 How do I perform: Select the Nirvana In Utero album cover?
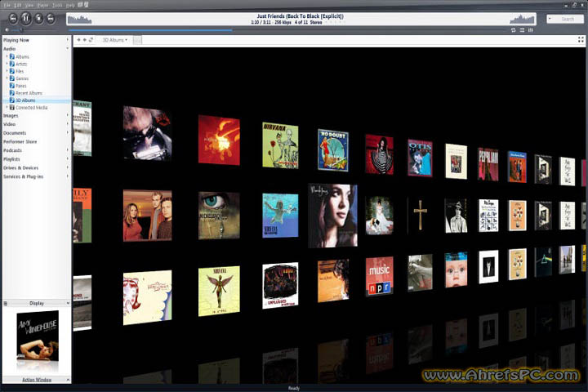(219, 291)
